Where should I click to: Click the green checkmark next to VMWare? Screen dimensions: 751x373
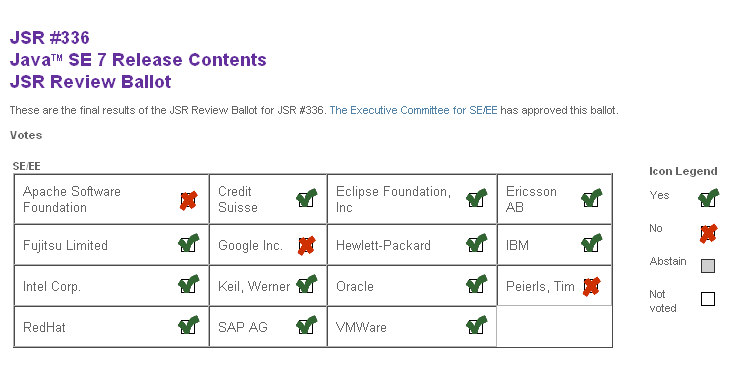point(477,325)
